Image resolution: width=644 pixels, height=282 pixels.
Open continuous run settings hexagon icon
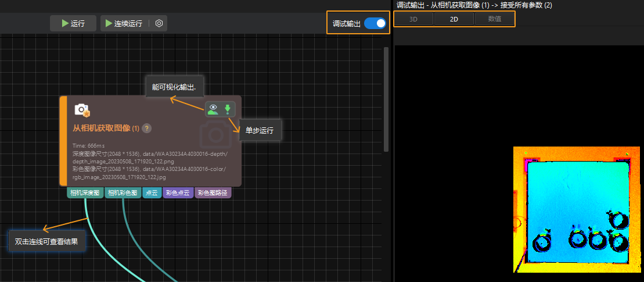pos(159,24)
